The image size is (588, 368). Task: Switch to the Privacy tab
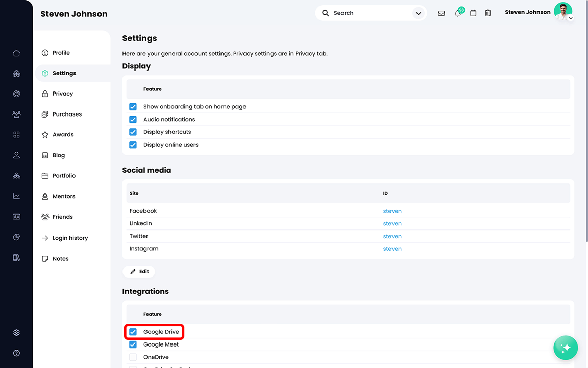pyautogui.click(x=63, y=93)
